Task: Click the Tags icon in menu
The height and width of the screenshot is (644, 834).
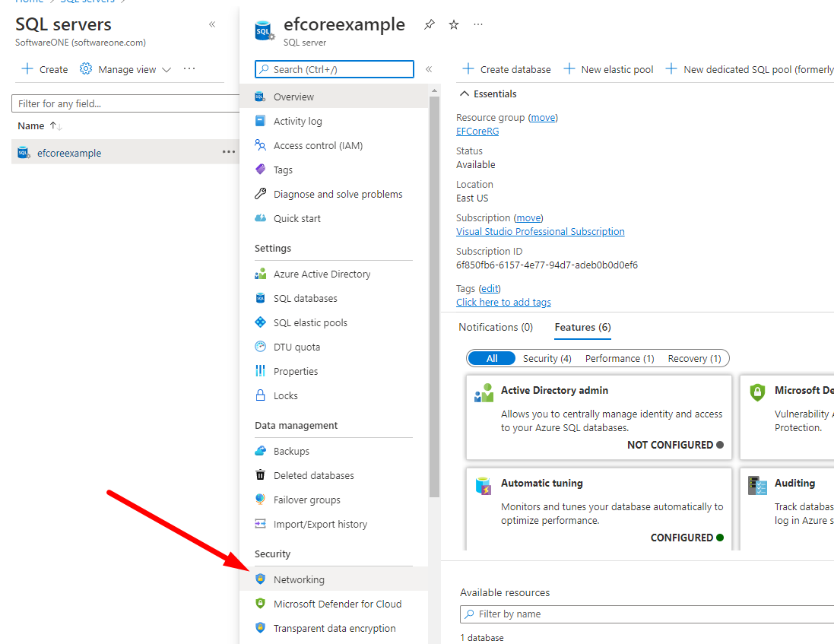Action: click(260, 170)
